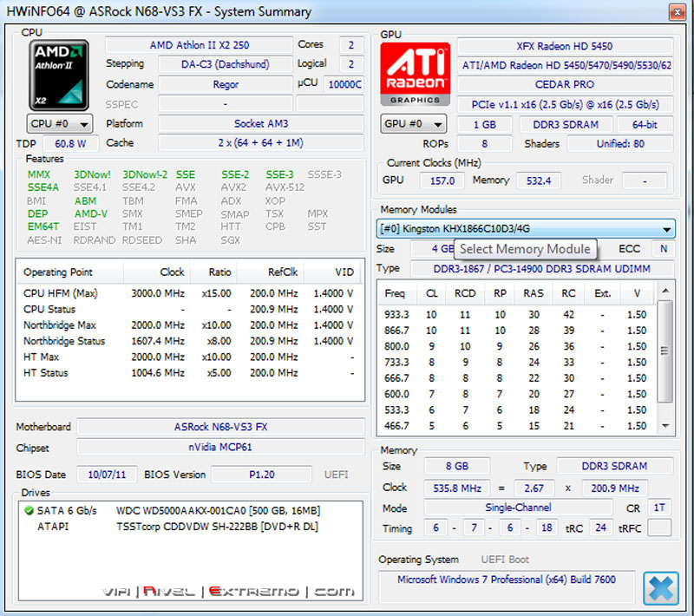Click the BIOS Version P1.20 field
The width and height of the screenshot is (694, 616).
(262, 475)
